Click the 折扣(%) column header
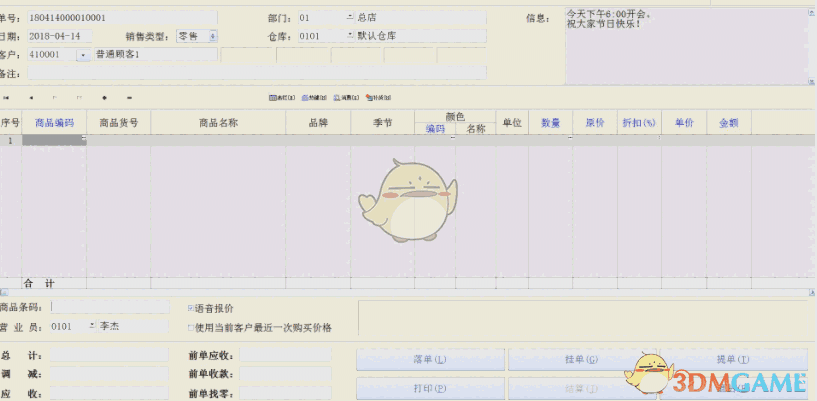The width and height of the screenshot is (817, 401). 639,123
